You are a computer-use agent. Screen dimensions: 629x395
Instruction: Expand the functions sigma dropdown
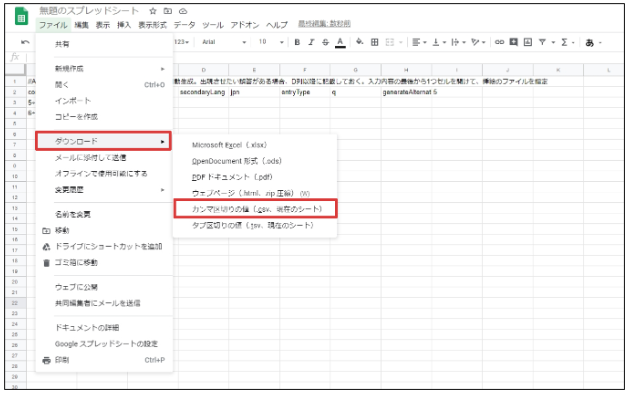click(568, 42)
